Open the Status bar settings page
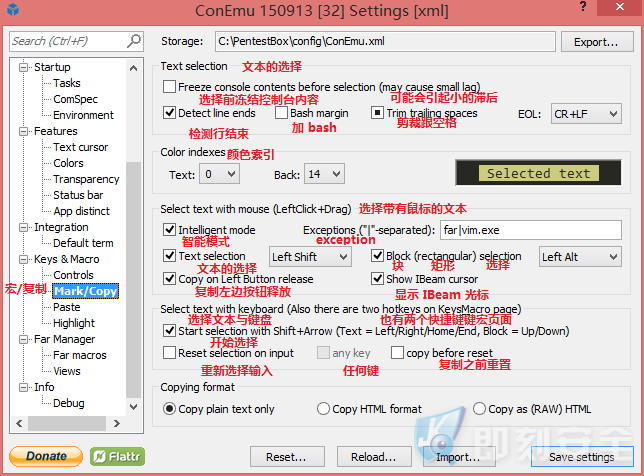 [x=78, y=195]
